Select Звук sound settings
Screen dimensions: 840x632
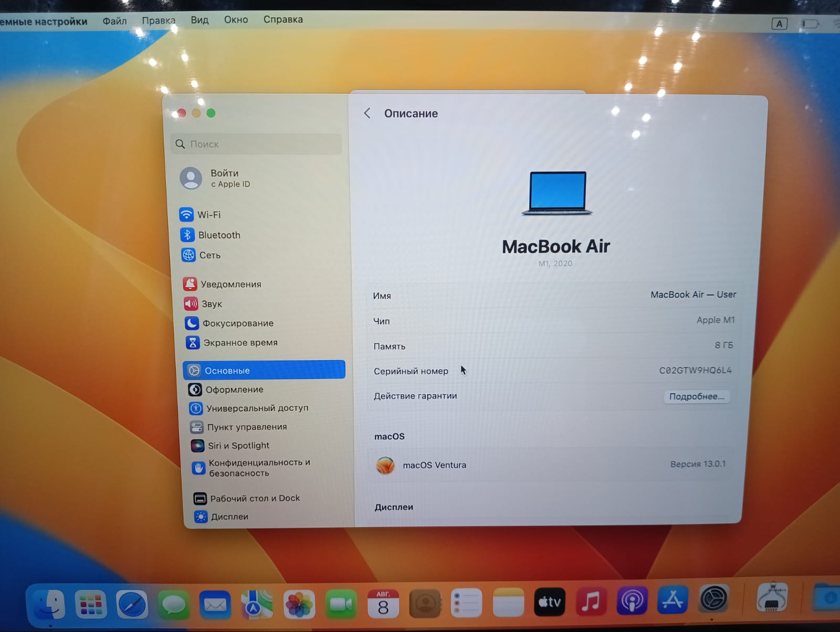211,304
